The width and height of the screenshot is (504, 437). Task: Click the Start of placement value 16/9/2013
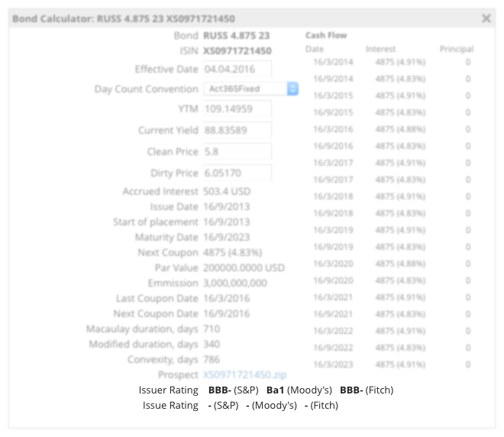pos(227,222)
